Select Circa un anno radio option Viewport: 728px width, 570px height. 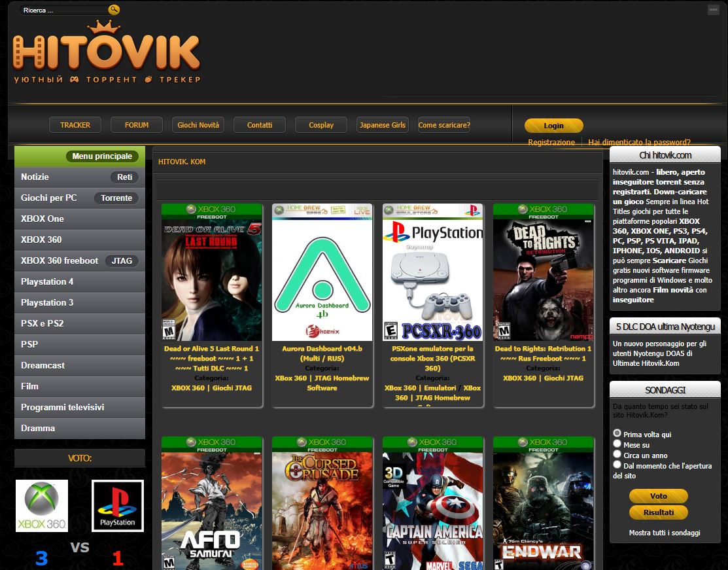click(617, 454)
